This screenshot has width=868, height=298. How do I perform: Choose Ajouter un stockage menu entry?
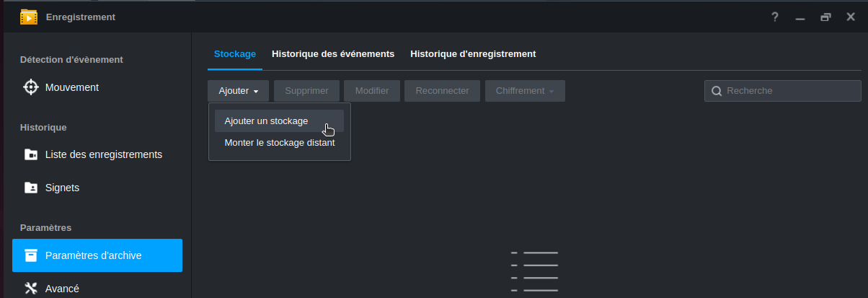(280, 121)
